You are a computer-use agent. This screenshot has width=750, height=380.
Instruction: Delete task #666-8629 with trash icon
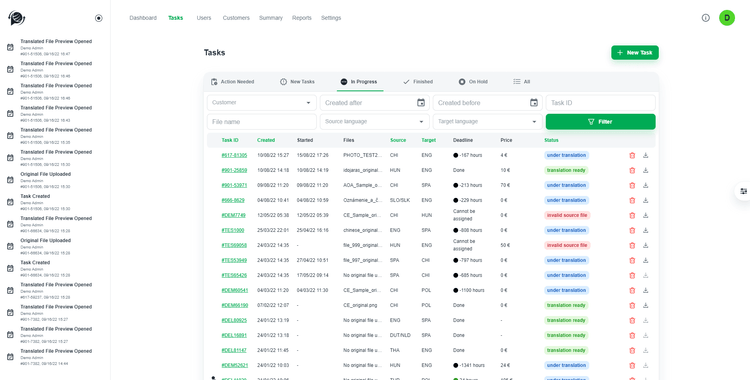pos(632,201)
